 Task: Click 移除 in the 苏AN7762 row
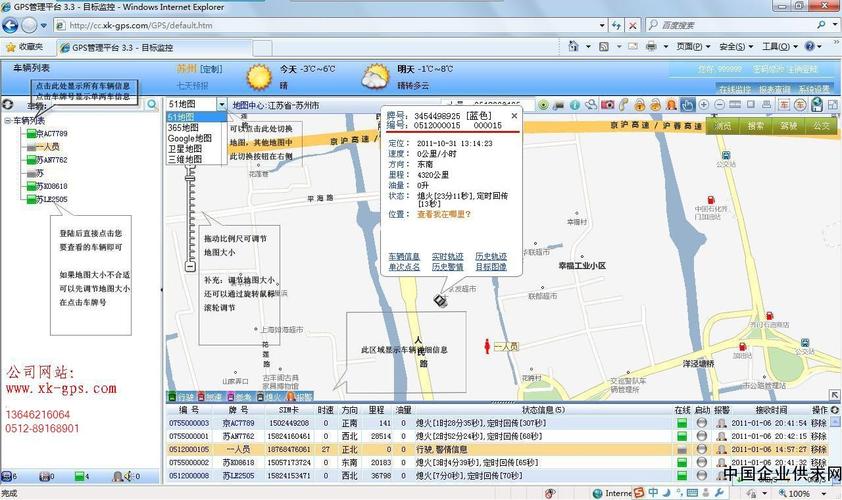[818, 436]
